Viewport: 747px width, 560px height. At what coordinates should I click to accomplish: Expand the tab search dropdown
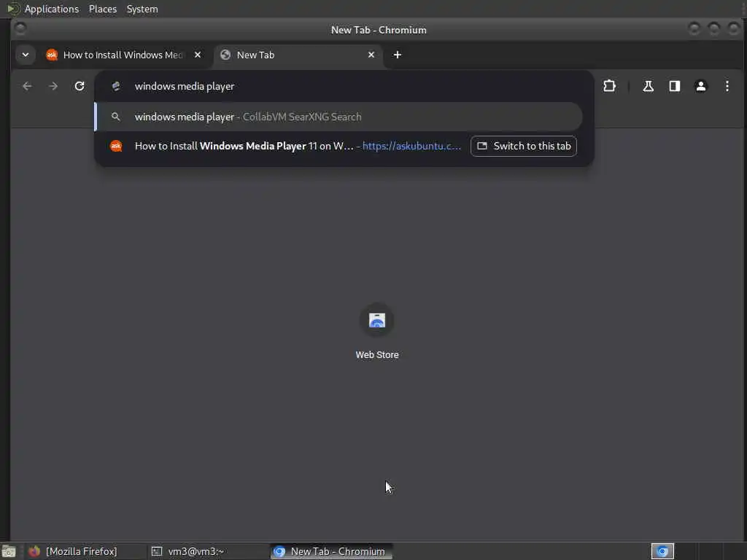[x=26, y=55]
